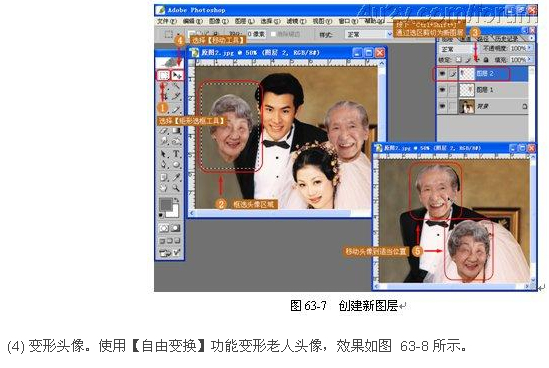Click 图层 1 layer thumbnail
549x368 pixels.
(466, 90)
